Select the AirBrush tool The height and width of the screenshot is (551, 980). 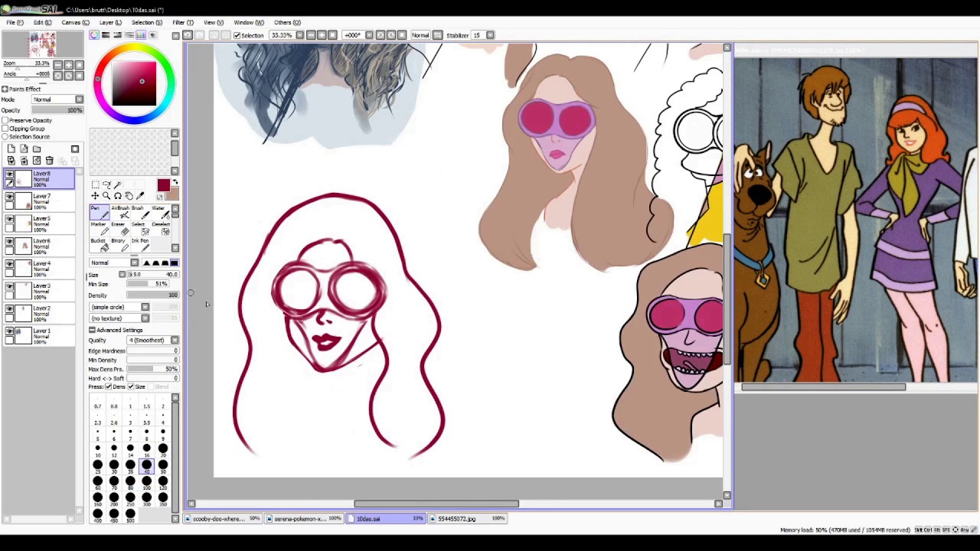(120, 212)
